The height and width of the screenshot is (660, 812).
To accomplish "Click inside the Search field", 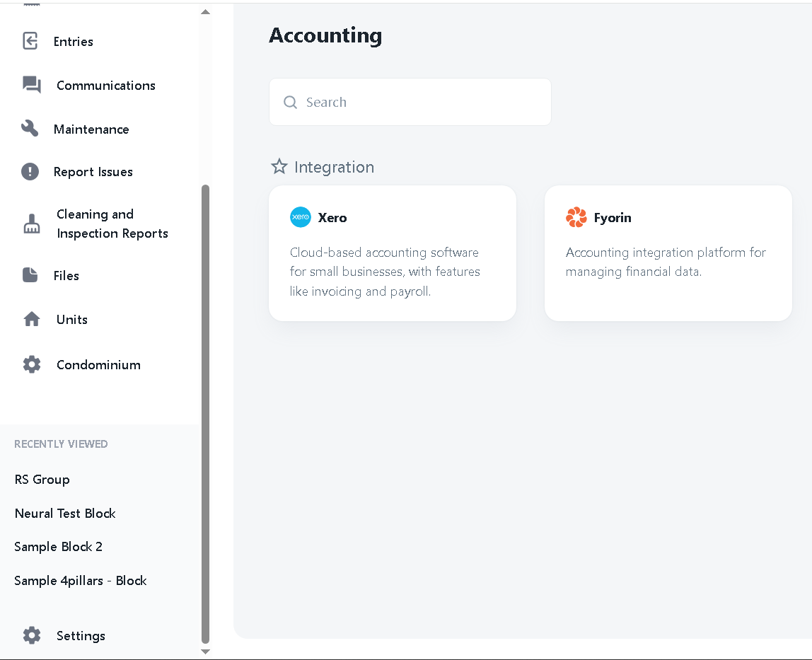I will (410, 101).
